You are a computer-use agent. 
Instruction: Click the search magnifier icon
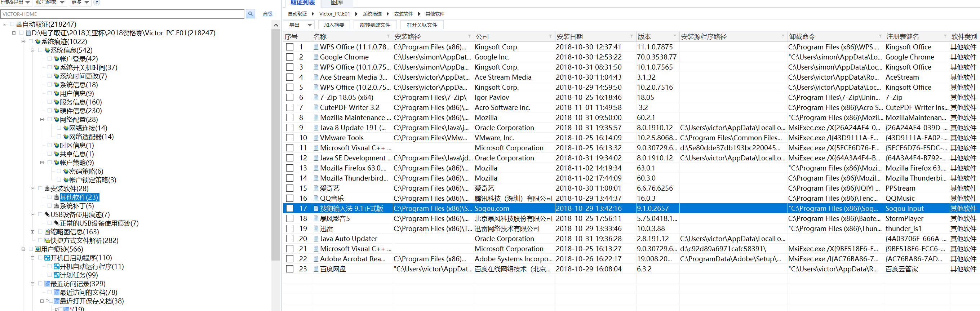pos(250,14)
